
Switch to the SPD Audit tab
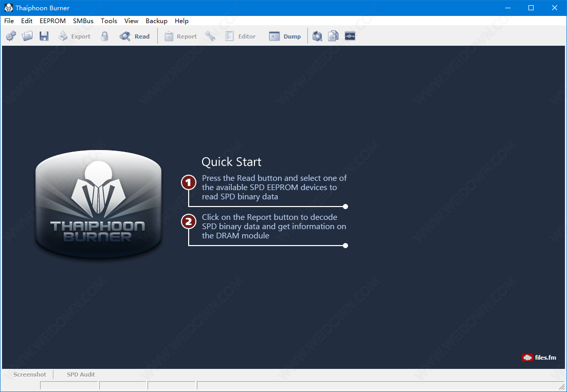click(81, 375)
